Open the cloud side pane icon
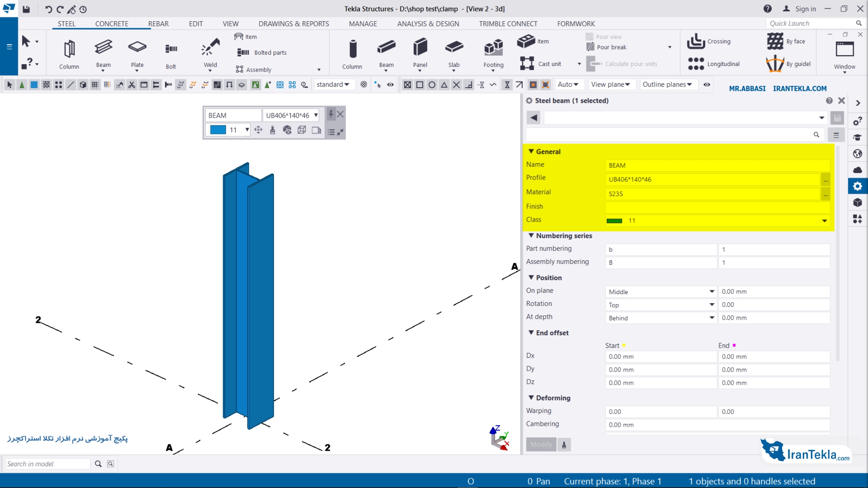Viewport: 868px width, 488px height. 858,170
